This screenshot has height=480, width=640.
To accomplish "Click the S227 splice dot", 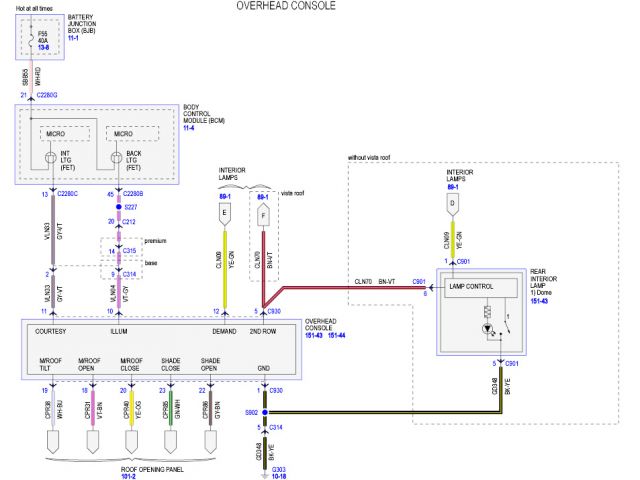I will pos(119,207).
